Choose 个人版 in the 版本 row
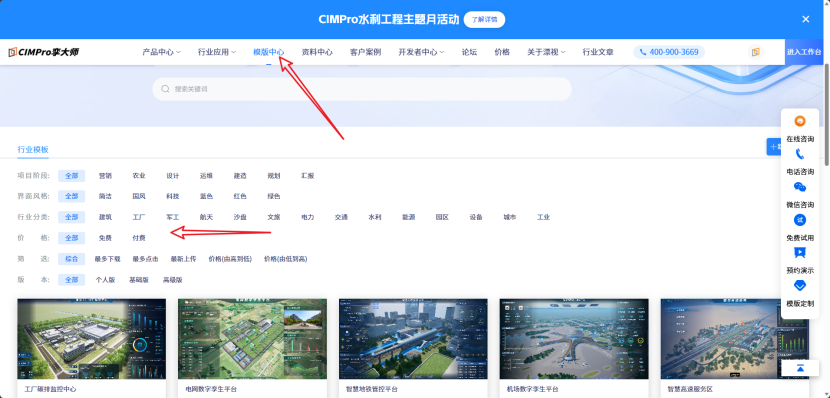 pos(105,280)
